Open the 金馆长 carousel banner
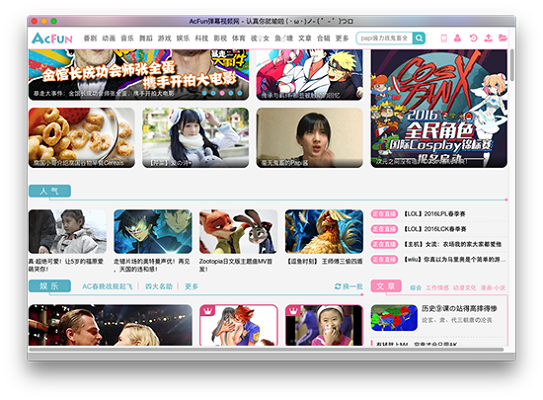 [x=139, y=74]
